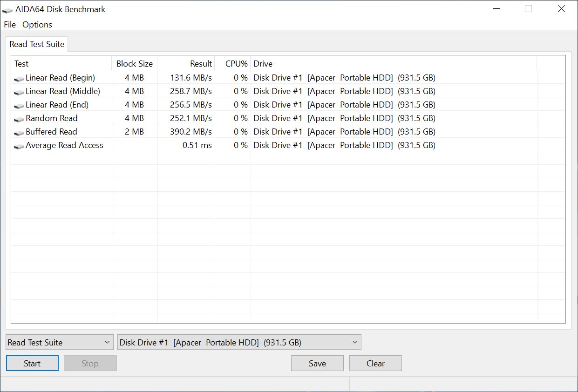The width and height of the screenshot is (578, 392).
Task: Click the disk icon beside Buffered Read
Action: 19,133
